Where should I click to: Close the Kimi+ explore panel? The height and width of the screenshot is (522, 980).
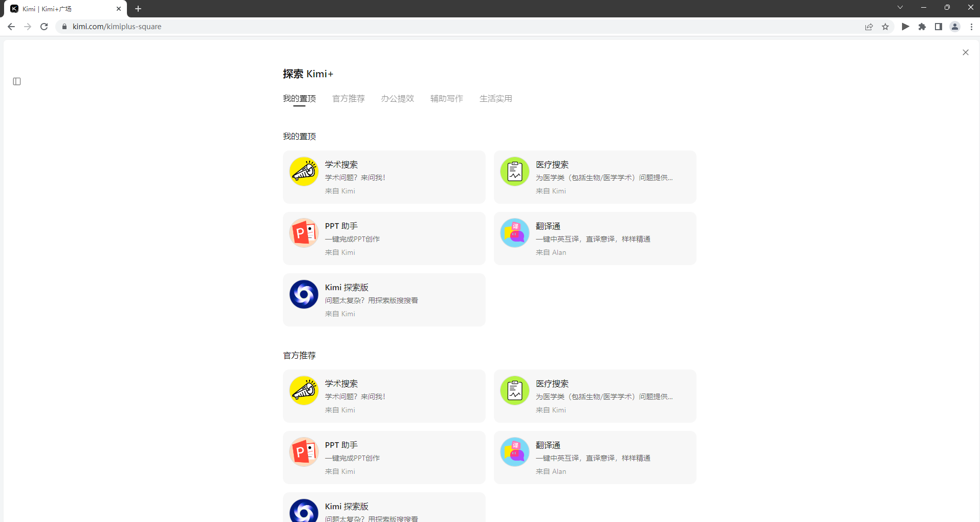click(965, 52)
